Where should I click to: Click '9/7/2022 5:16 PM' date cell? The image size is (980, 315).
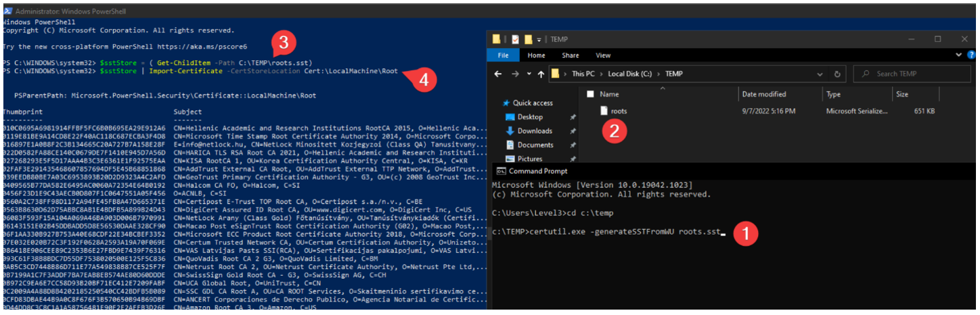click(x=768, y=111)
